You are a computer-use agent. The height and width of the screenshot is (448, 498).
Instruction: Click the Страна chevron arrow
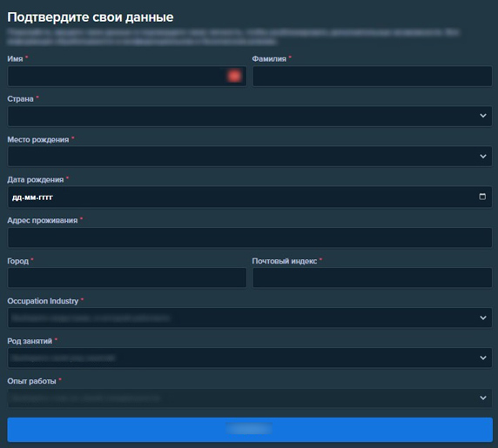pos(483,116)
